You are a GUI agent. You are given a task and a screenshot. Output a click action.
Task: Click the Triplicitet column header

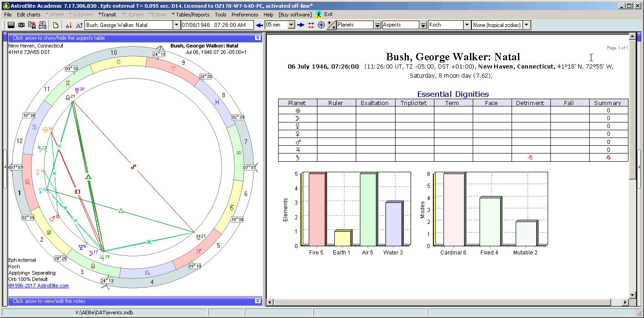[414, 103]
